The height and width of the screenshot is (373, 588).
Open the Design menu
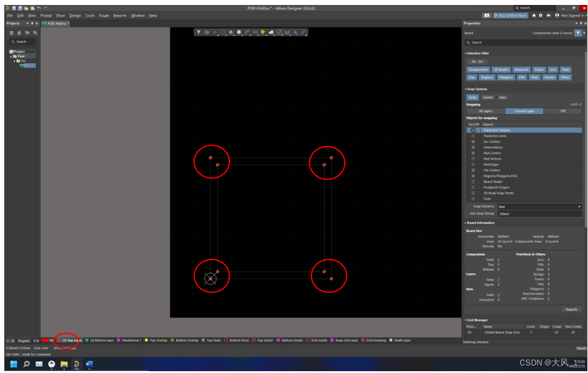[75, 16]
